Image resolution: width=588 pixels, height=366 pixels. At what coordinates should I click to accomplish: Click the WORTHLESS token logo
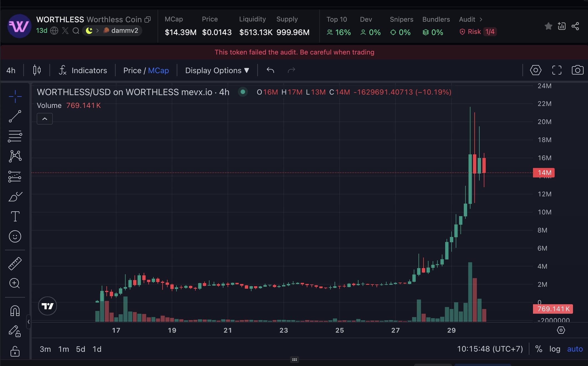tap(19, 26)
